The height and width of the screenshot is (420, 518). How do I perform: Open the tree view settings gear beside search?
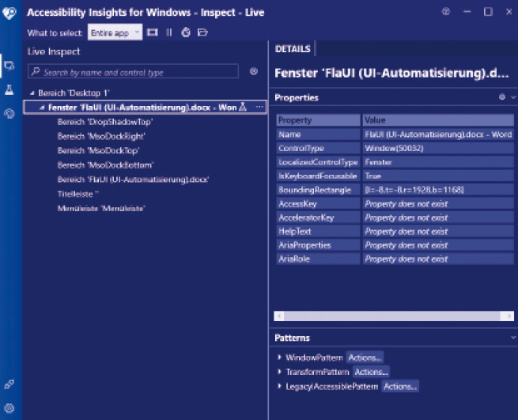pos(254,71)
